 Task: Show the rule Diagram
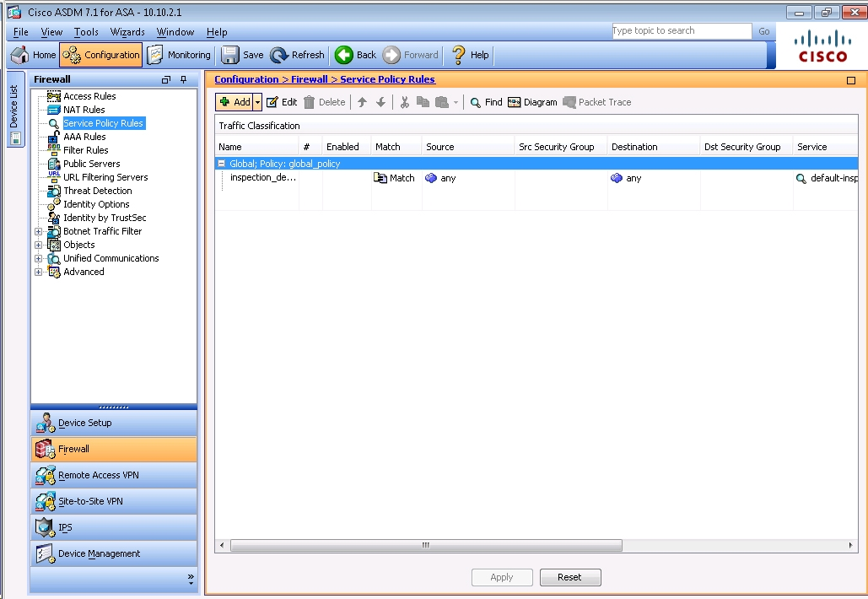pos(532,102)
